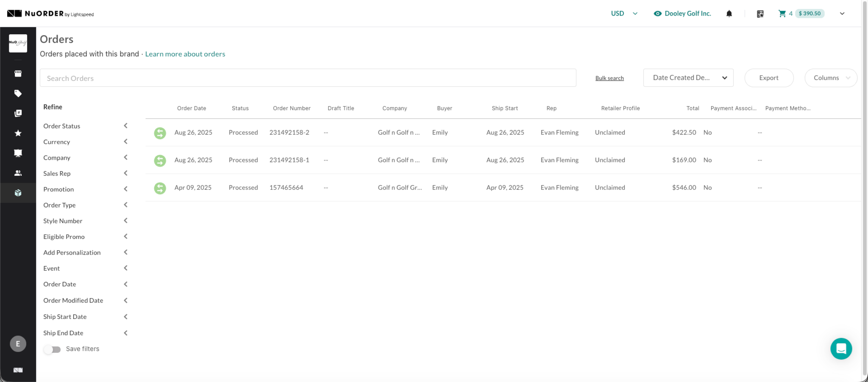Screen dimensions: 868x382
Task: Open the storefront icon in the sidebar
Action: (x=18, y=73)
